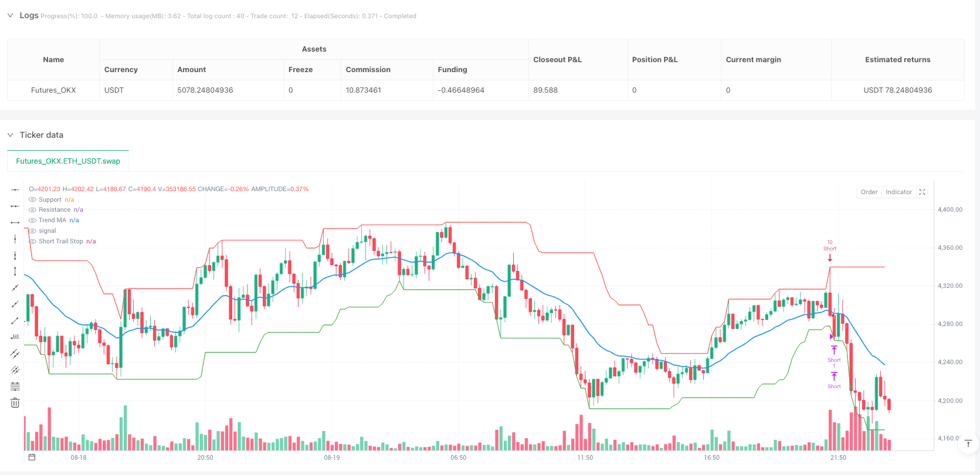Viewport: 980px width, 475px height.
Task: Click the Order button on chart
Action: tap(869, 192)
